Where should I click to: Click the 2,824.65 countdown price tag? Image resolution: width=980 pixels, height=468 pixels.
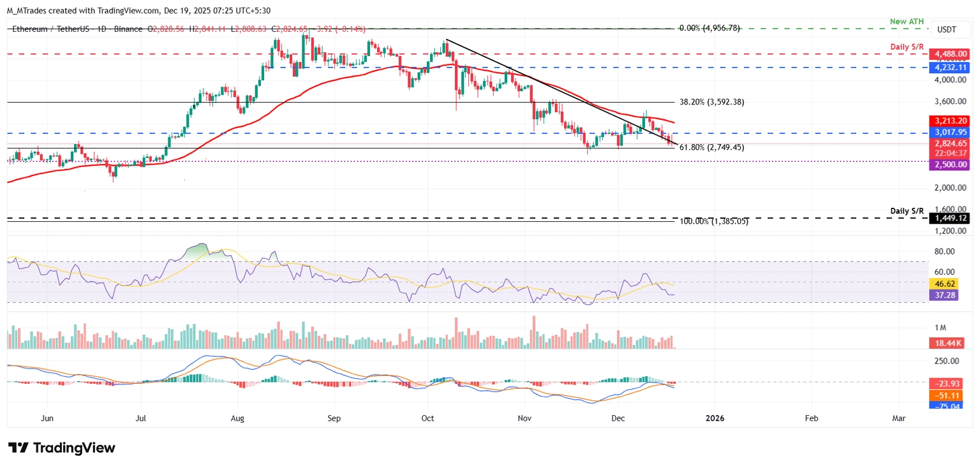(x=950, y=144)
